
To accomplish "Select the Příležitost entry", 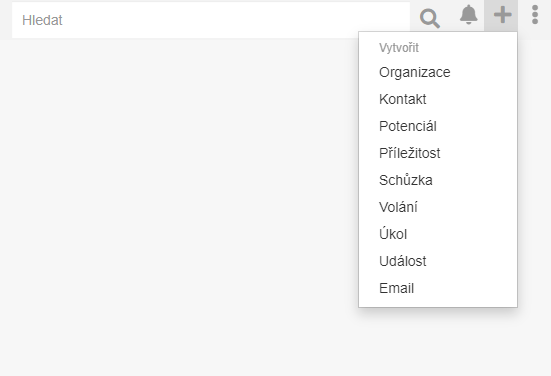I will tap(438, 153).
